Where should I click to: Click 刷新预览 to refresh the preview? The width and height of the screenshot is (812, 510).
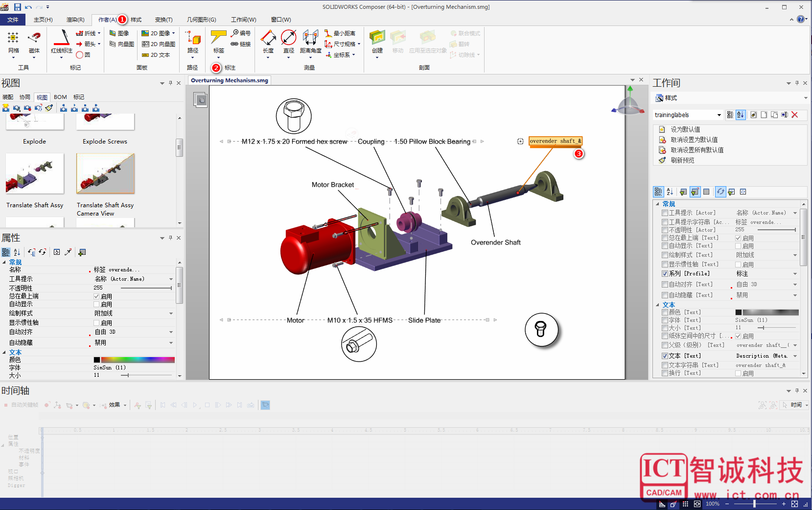click(682, 160)
